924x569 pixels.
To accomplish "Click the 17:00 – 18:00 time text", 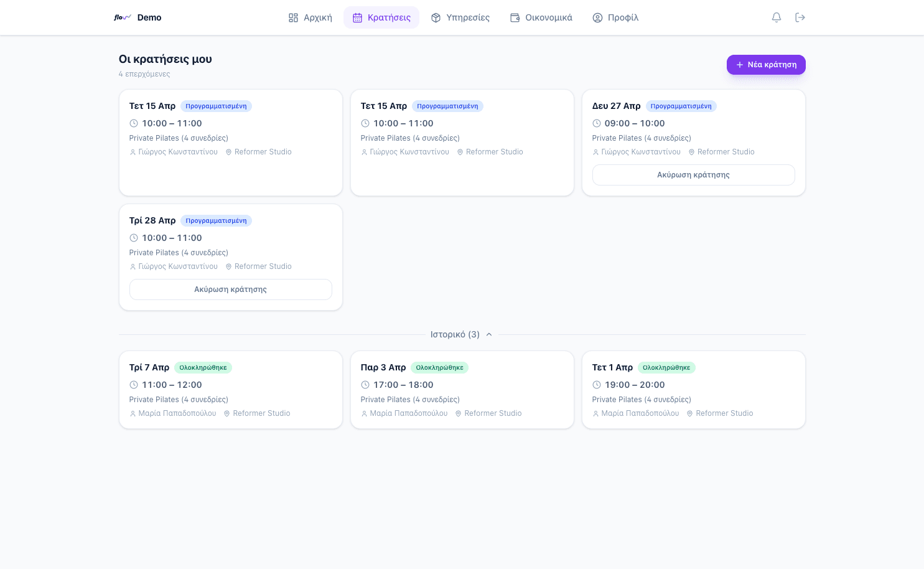I will 403,385.
